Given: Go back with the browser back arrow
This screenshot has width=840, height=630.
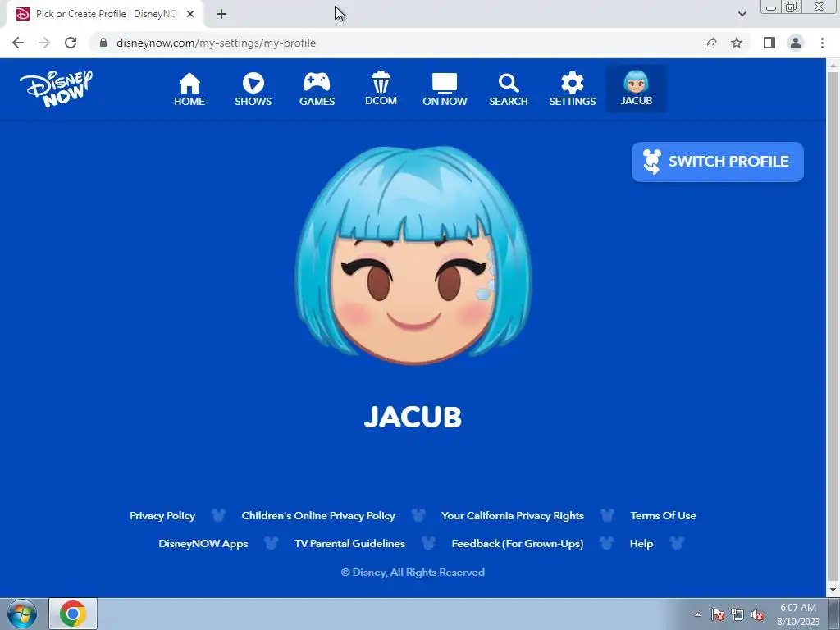Looking at the screenshot, I should coord(18,43).
